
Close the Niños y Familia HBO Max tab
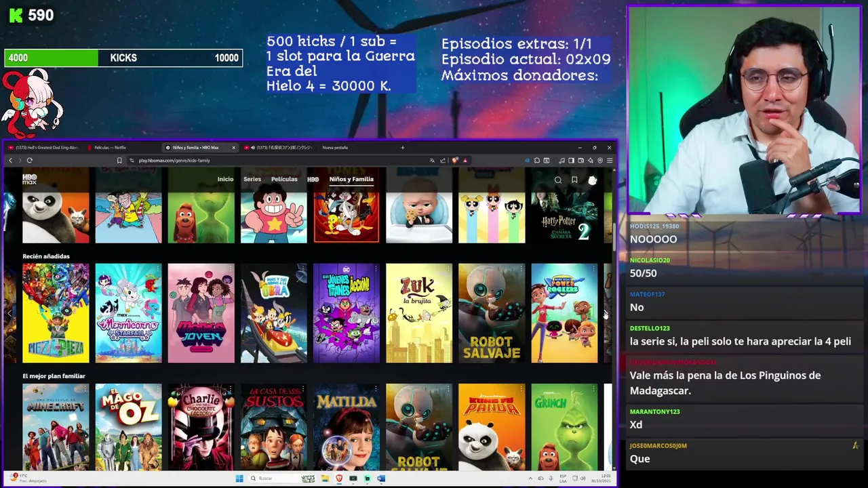233,147
